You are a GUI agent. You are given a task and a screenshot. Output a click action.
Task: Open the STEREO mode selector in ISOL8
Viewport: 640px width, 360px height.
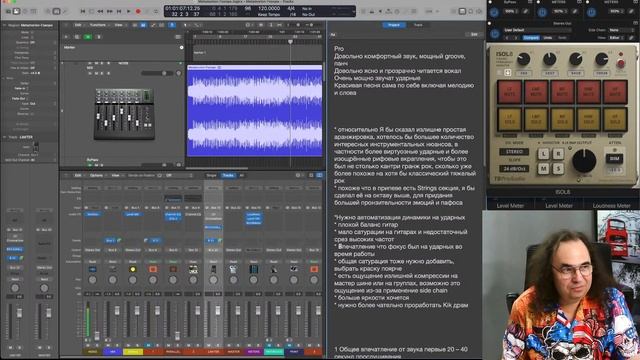coord(514,151)
